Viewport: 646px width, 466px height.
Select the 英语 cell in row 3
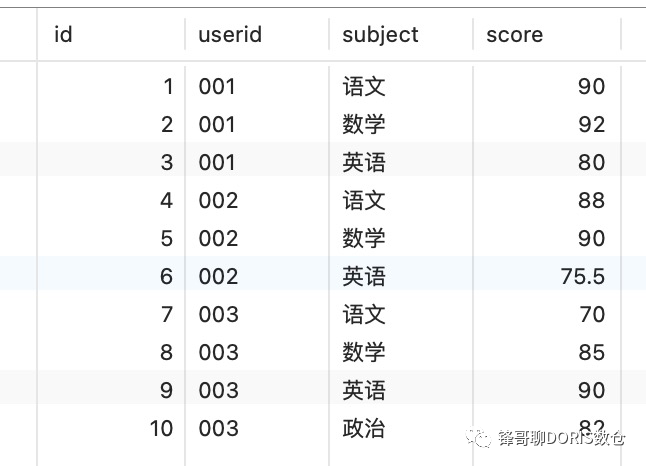point(364,163)
